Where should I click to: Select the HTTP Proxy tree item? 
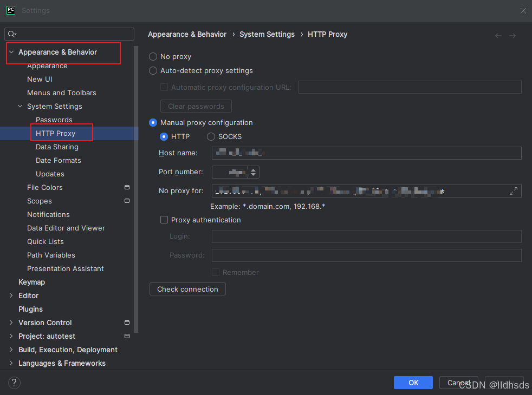pyautogui.click(x=55, y=134)
